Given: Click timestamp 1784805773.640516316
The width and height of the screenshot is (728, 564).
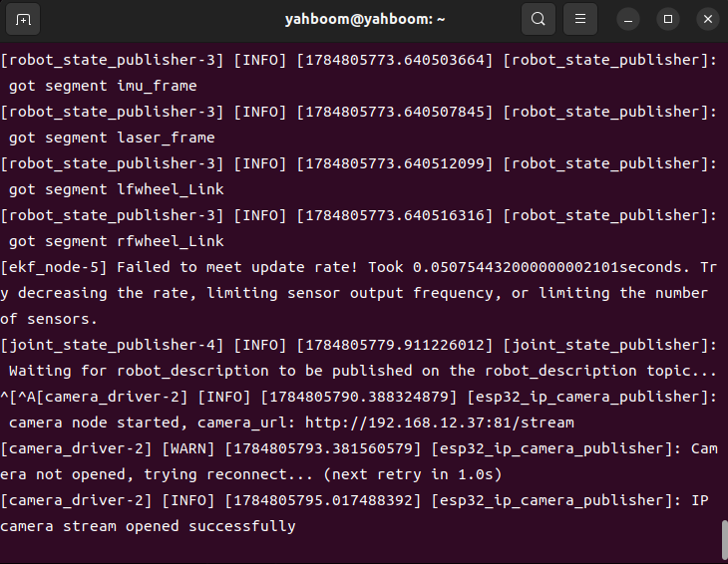Looking at the screenshot, I should (x=395, y=215).
